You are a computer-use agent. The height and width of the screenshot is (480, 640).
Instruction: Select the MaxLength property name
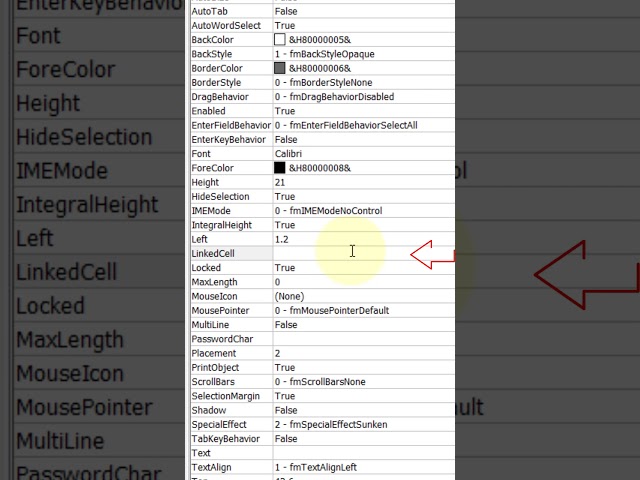pos(214,282)
